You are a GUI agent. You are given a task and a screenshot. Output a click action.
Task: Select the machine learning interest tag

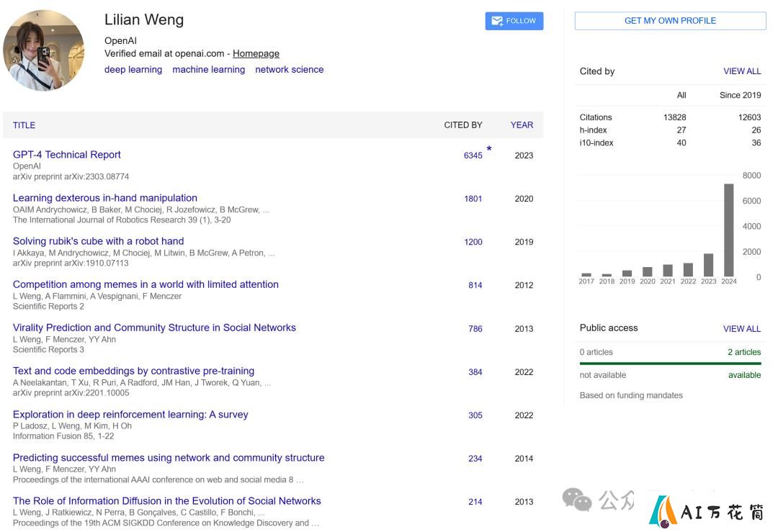tap(208, 69)
